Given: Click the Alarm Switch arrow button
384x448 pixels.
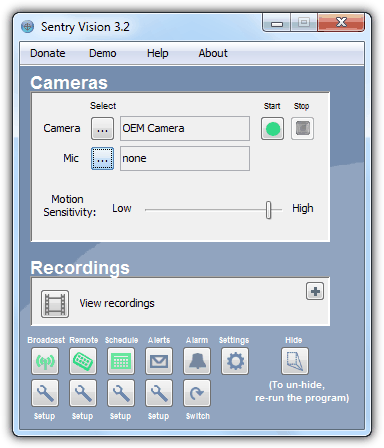Looking at the screenshot, I should coord(197,393).
